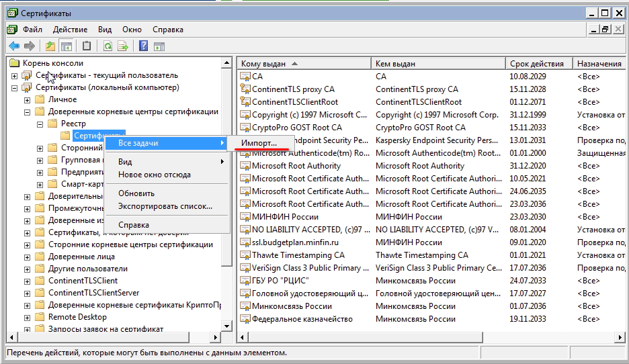Screen dimensions: 629x364
Task: Toggle the action pane toolbar icon
Action: tap(159, 46)
